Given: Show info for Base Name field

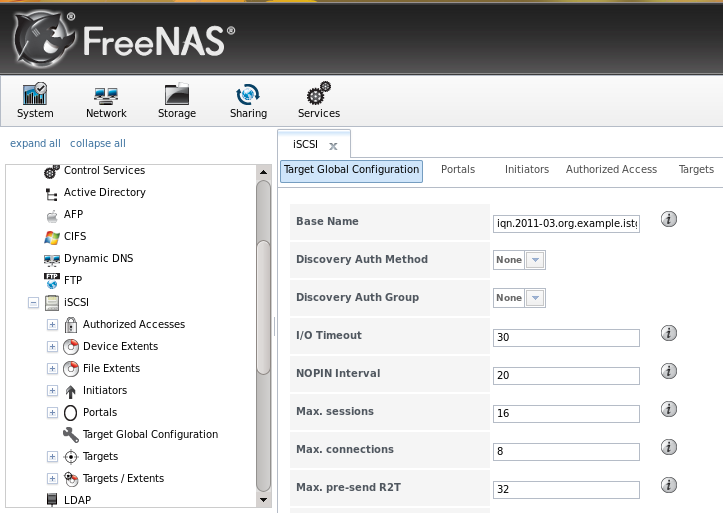Looking at the screenshot, I should tap(669, 219).
